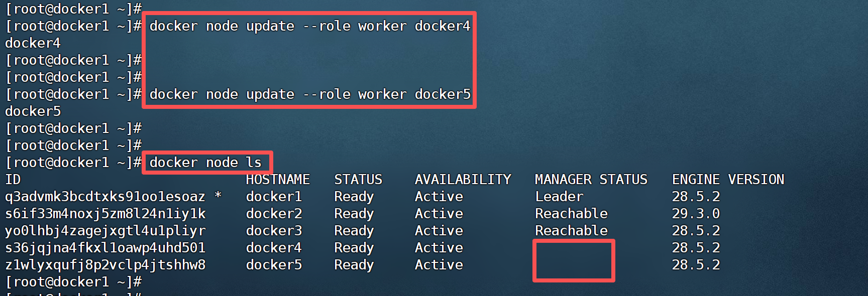
Task: Click the "Reachable" manager status for docker3
Action: pos(571,231)
